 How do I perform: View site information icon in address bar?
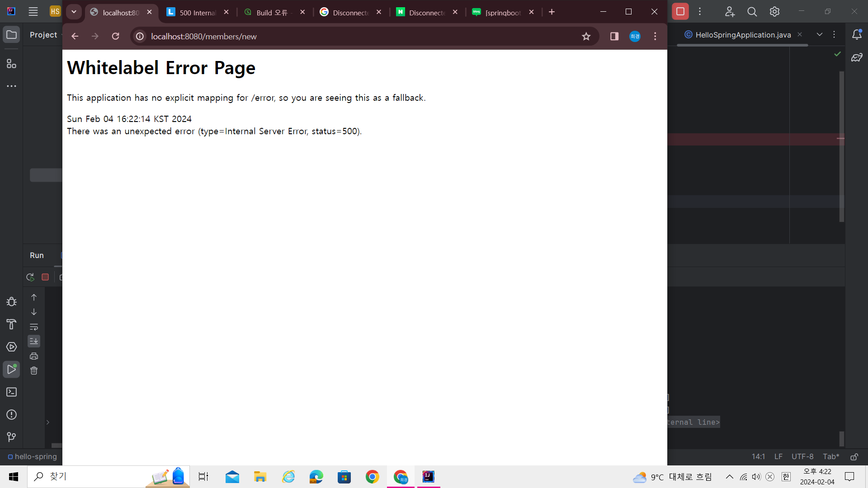click(x=140, y=36)
